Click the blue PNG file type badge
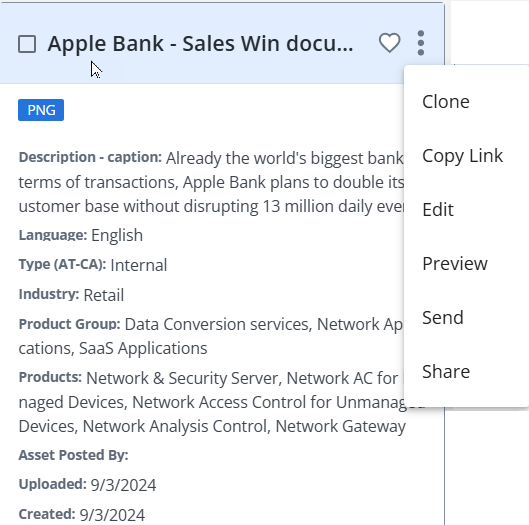 (x=41, y=110)
